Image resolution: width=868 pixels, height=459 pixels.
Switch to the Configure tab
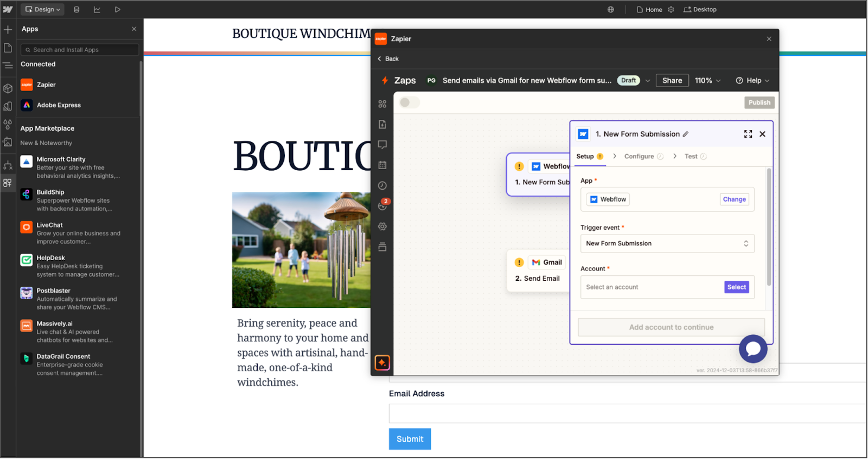pyautogui.click(x=643, y=156)
